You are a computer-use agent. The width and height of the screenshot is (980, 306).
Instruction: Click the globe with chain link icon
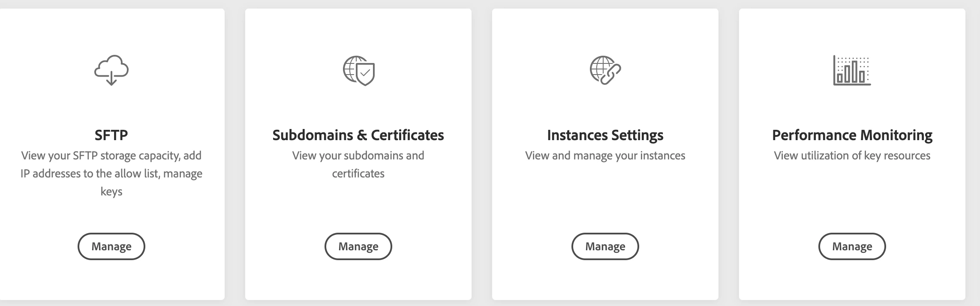click(x=605, y=70)
